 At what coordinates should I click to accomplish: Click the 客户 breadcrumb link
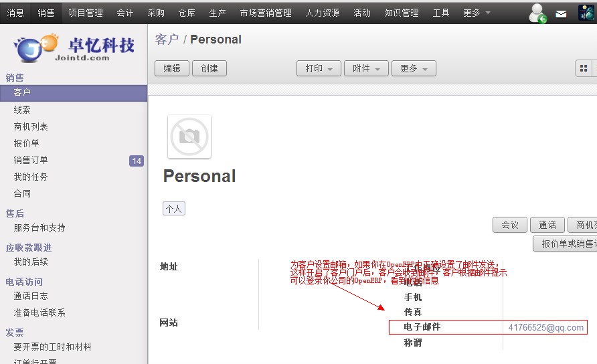[x=167, y=39]
